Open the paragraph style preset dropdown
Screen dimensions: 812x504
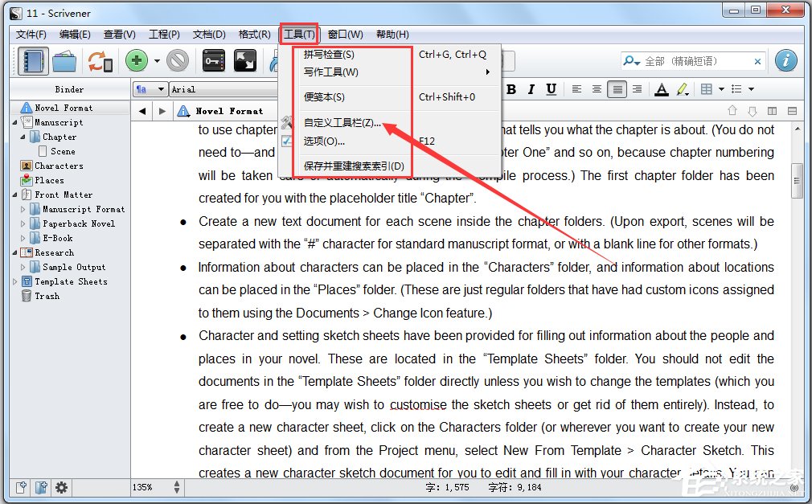click(x=150, y=89)
